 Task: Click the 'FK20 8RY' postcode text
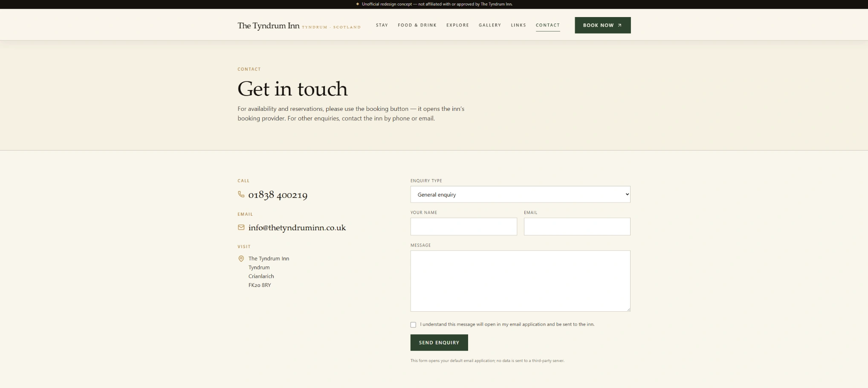tap(260, 285)
